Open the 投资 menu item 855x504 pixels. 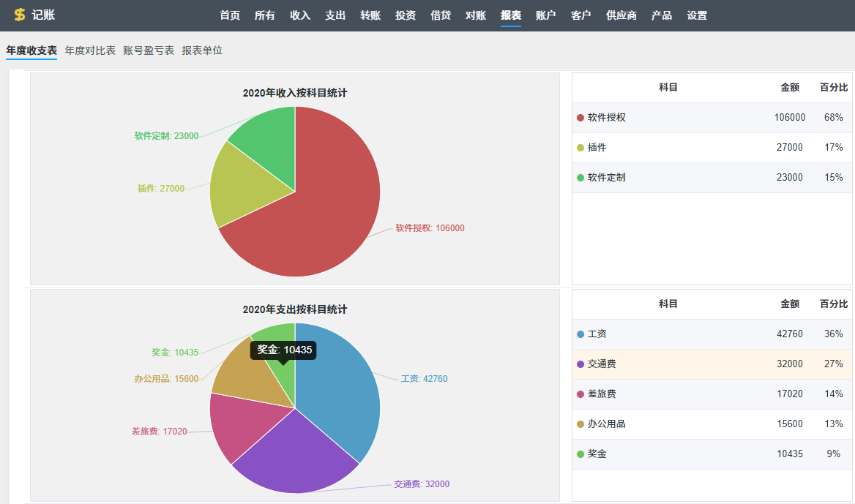point(405,15)
